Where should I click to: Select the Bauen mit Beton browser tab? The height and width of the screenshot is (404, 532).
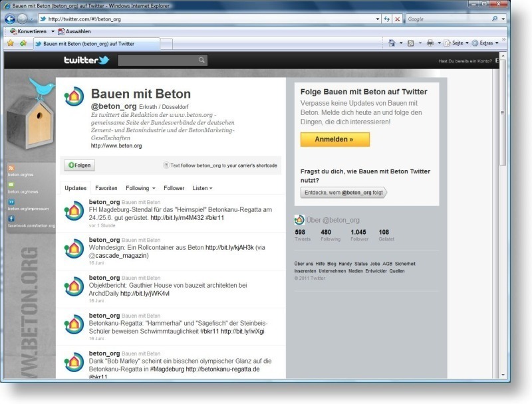pyautogui.click(x=96, y=44)
